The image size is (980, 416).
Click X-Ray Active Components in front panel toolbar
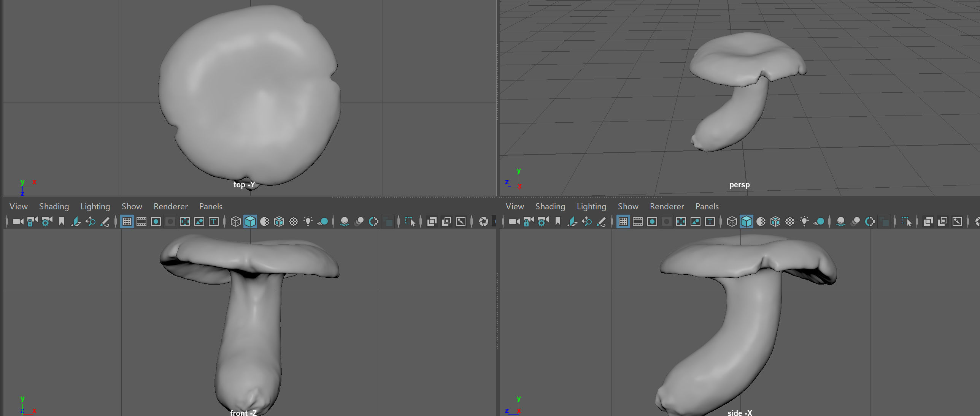(x=446, y=221)
